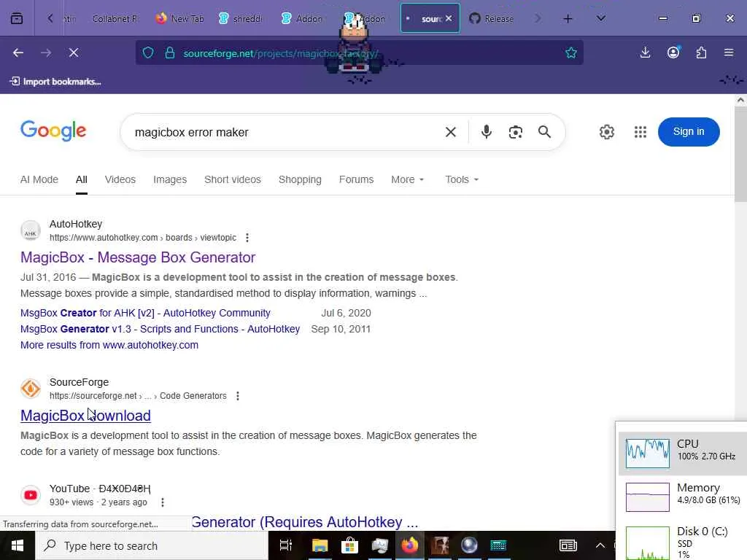Select the Images results tab
This screenshot has height=560, width=747.
[169, 179]
